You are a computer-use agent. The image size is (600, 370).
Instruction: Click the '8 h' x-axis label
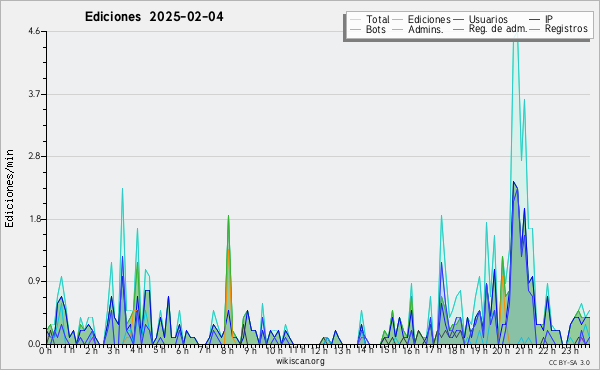227,350
